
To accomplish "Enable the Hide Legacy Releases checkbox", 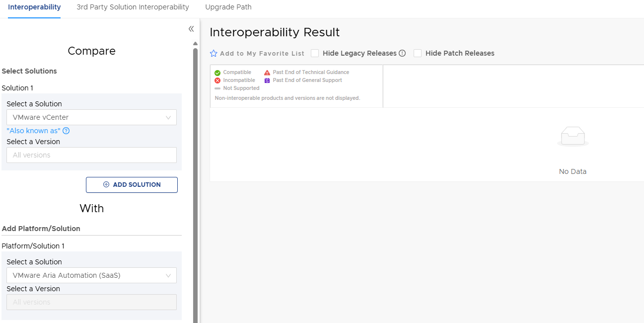I will tap(315, 53).
